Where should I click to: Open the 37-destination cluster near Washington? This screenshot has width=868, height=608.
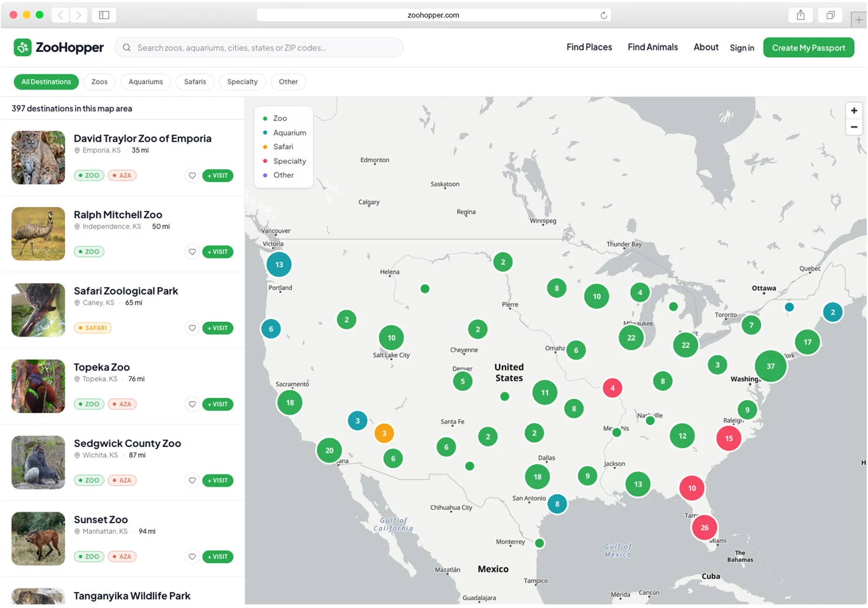(770, 366)
